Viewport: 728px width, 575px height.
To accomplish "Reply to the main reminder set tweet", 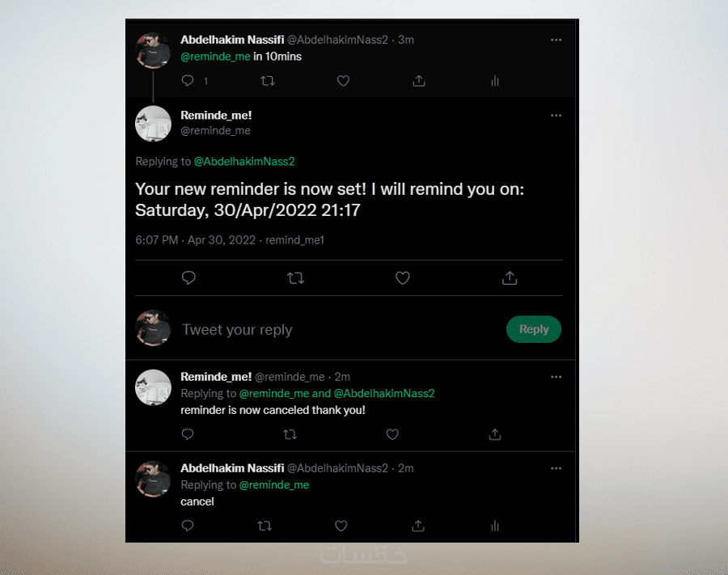I will (x=188, y=278).
